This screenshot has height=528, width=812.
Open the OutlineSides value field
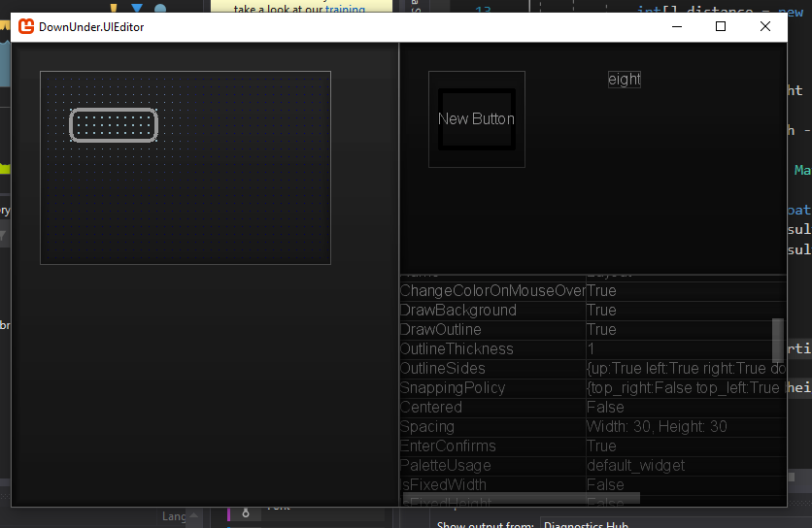click(686, 369)
